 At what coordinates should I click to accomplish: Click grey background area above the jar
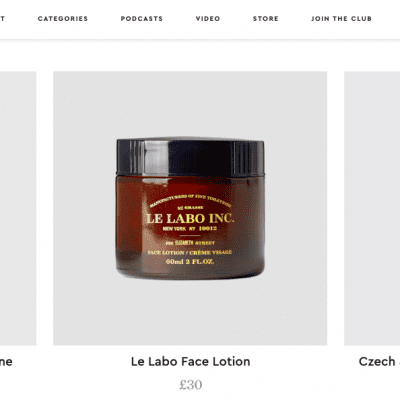190,103
